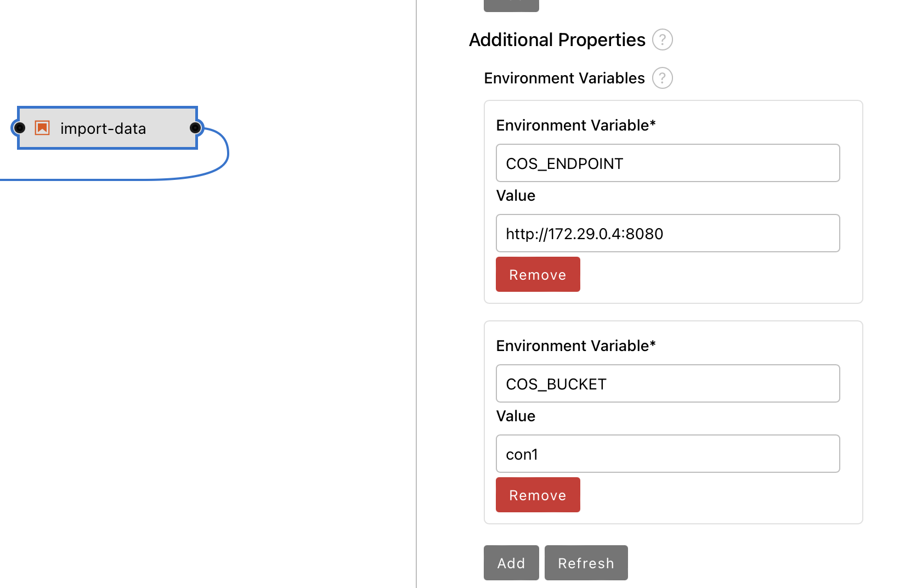
Task: Click the import-data node output port
Action: [195, 128]
